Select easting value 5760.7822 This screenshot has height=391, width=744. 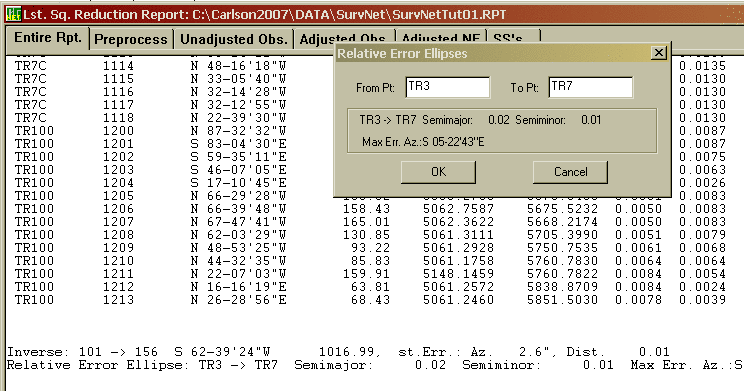562,274
